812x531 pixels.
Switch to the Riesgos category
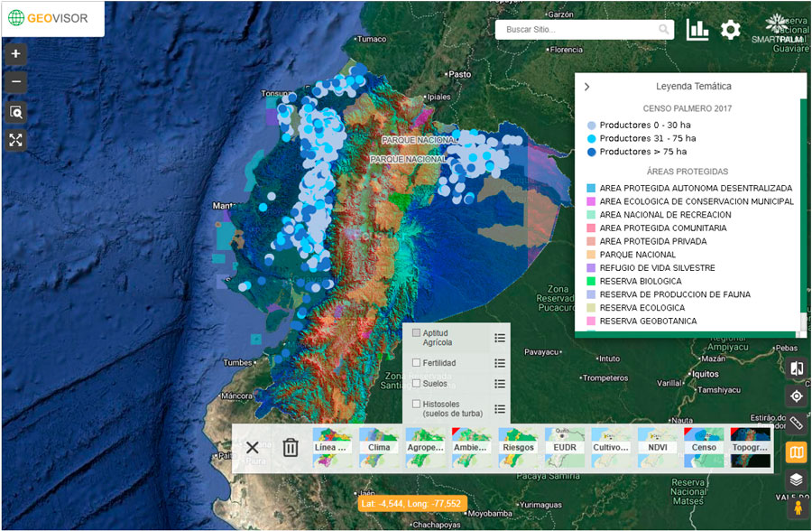pos(518,447)
